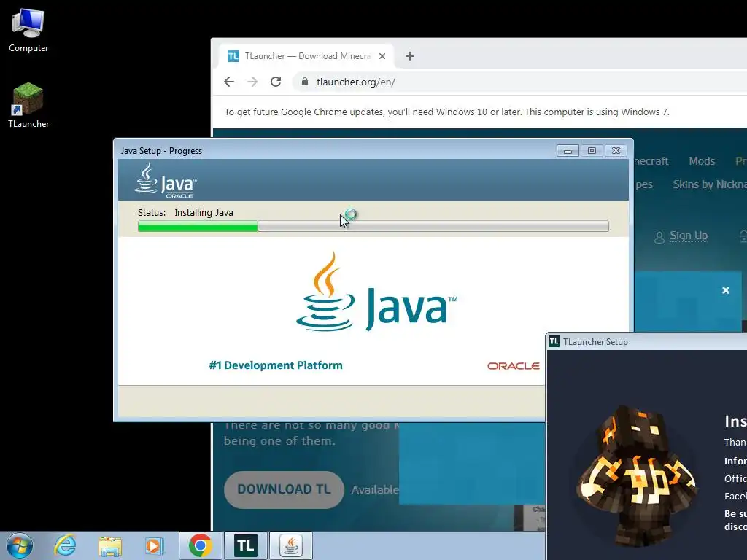
Task: Open a new Chrome tab
Action: 410,56
